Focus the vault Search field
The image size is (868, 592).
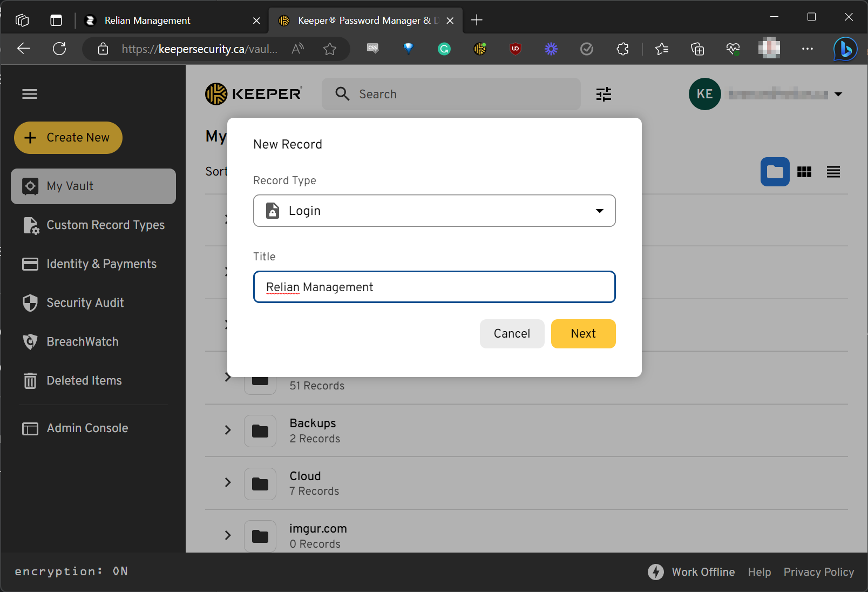451,94
